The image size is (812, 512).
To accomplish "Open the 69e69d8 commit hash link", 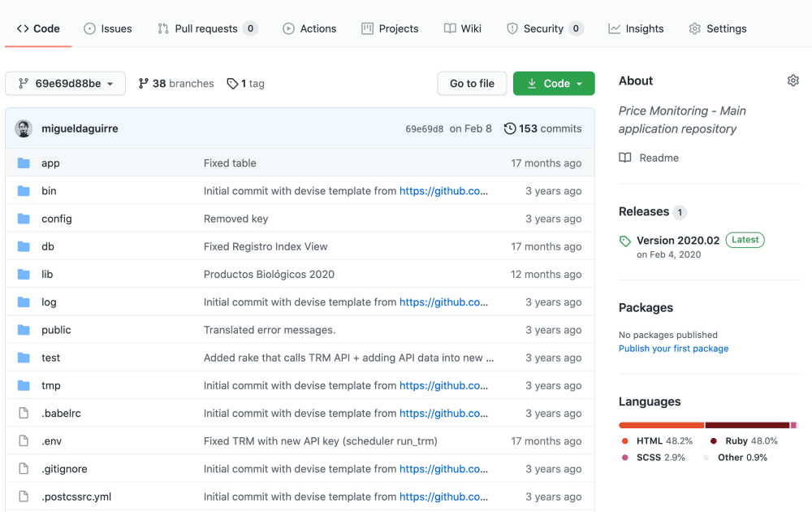I will (x=425, y=128).
